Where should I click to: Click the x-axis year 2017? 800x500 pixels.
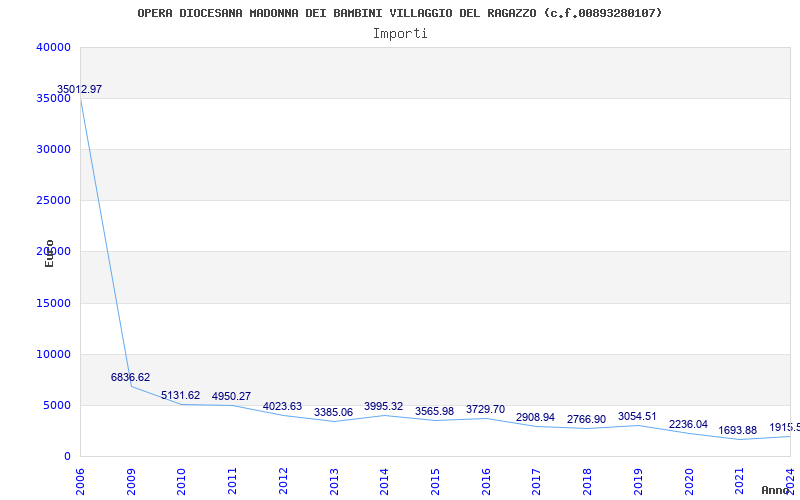[x=536, y=482]
